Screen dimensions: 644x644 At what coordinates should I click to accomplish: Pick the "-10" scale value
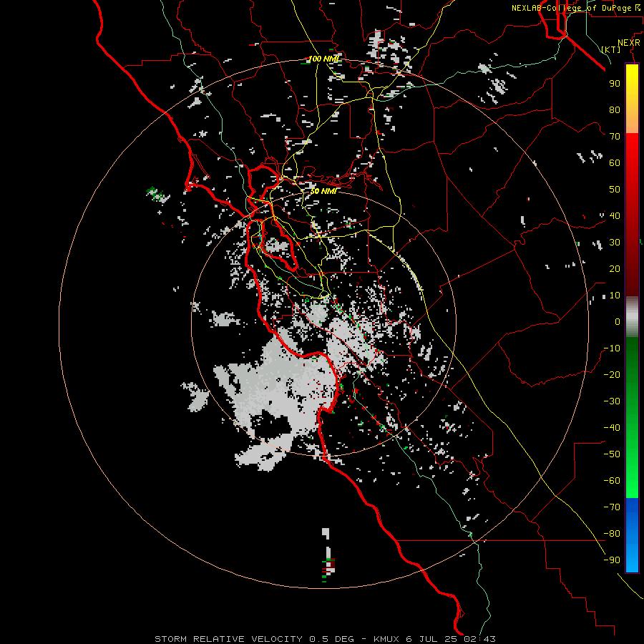tap(612, 348)
